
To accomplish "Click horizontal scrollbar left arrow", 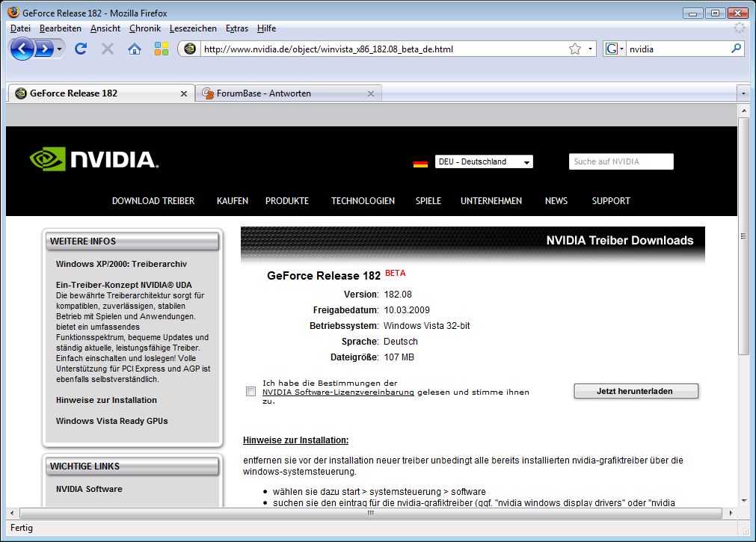I will point(12,513).
